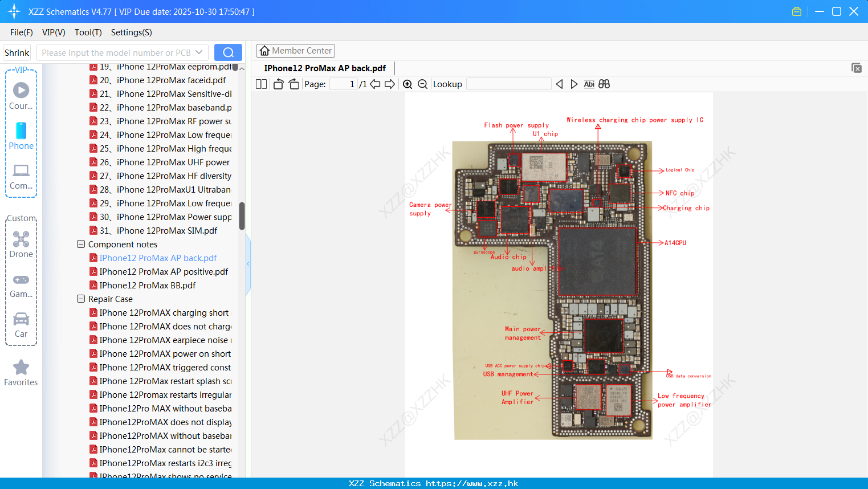The image size is (868, 489).
Task: Open the Course sidebar category
Action: click(x=21, y=96)
